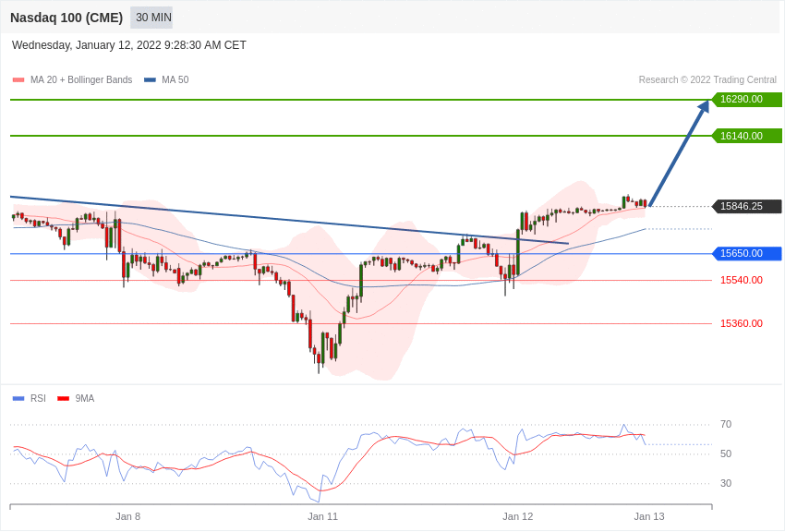Click the RSI legend blue swatch
This screenshot has width=785, height=532.
pyautogui.click(x=18, y=399)
